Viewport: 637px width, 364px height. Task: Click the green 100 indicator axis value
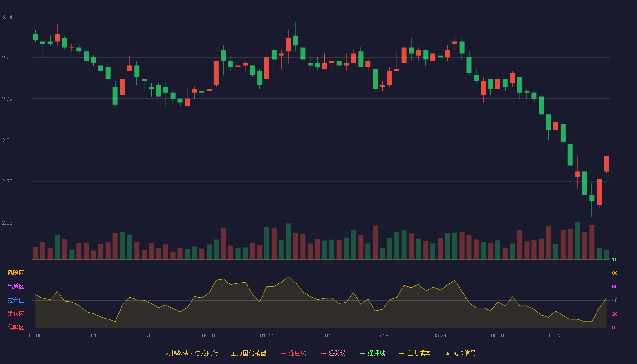(x=616, y=260)
